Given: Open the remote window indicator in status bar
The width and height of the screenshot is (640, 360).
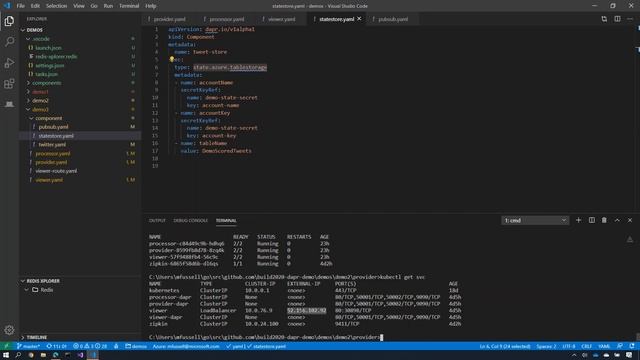Looking at the screenshot, I should (x=6, y=346).
